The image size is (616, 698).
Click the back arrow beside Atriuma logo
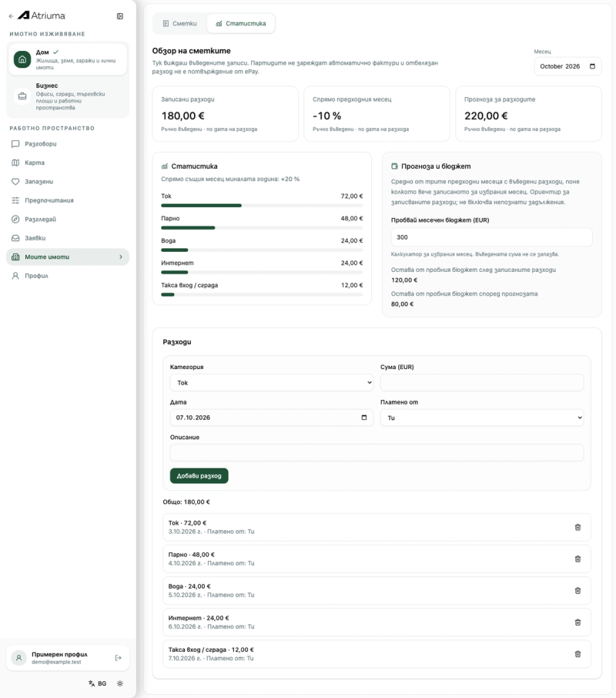pyautogui.click(x=11, y=16)
